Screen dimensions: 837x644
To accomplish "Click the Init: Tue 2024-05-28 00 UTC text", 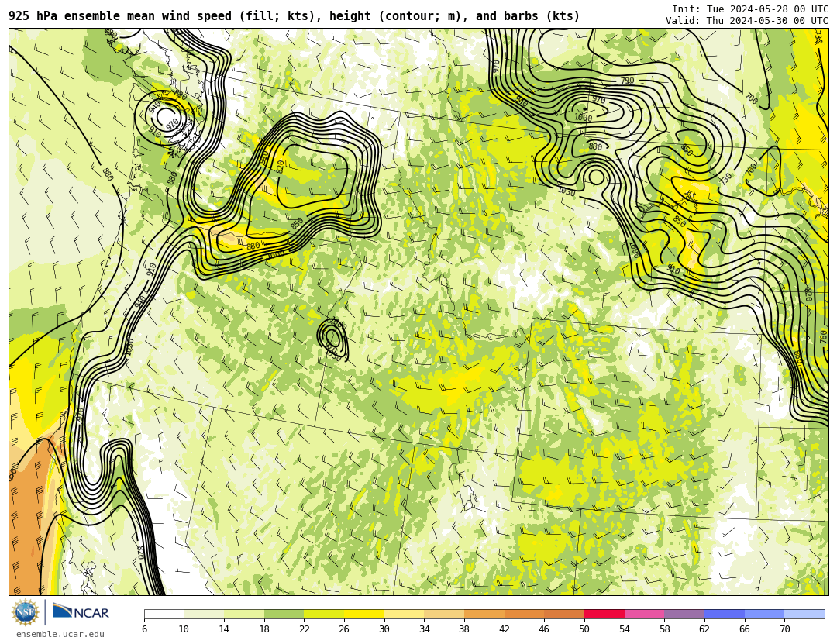I will (750, 9).
